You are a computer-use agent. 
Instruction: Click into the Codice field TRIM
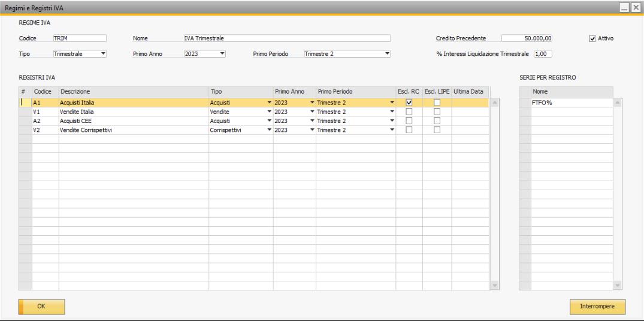pyautogui.click(x=80, y=38)
